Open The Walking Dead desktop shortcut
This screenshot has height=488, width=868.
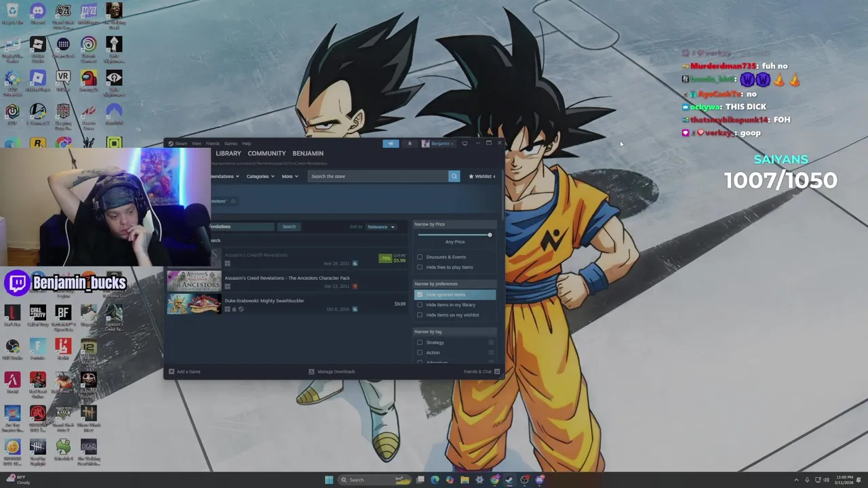click(x=114, y=15)
